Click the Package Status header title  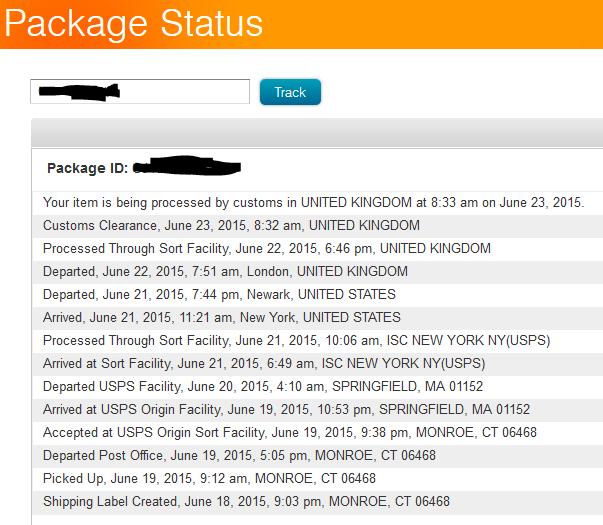[x=133, y=23]
